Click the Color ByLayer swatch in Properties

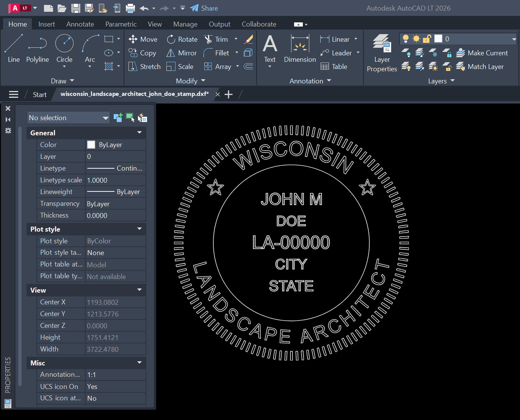tap(91, 144)
